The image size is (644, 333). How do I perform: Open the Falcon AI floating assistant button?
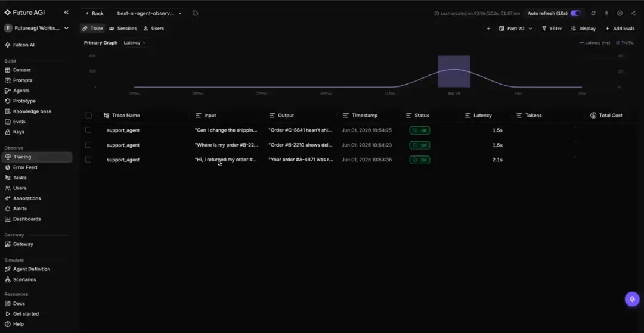632,299
